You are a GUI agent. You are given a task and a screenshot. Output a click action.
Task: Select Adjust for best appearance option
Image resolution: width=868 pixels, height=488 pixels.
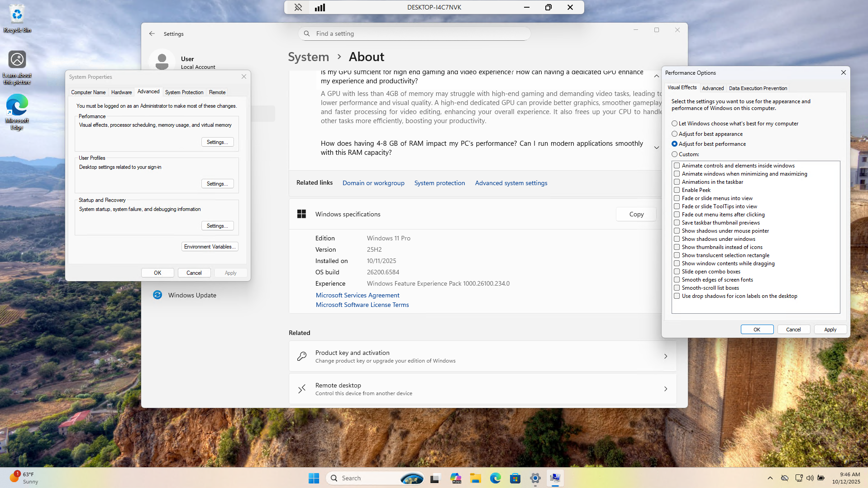pyautogui.click(x=674, y=134)
